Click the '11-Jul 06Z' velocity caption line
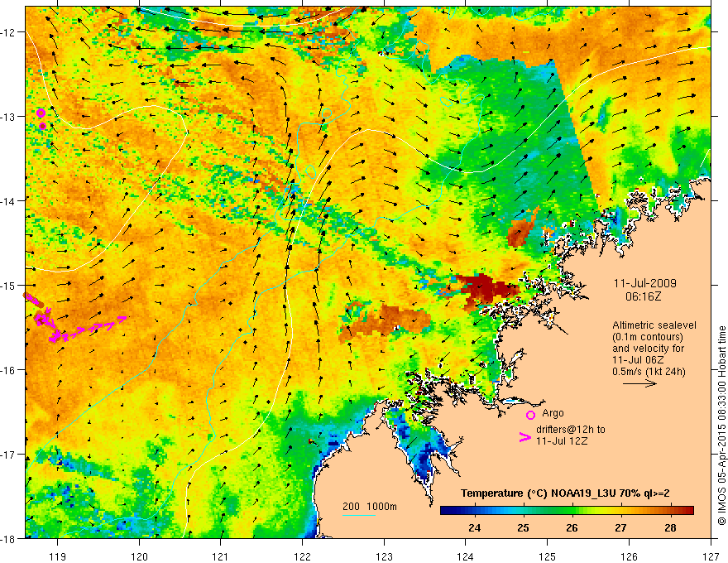The width and height of the screenshot is (728, 563). point(638,359)
